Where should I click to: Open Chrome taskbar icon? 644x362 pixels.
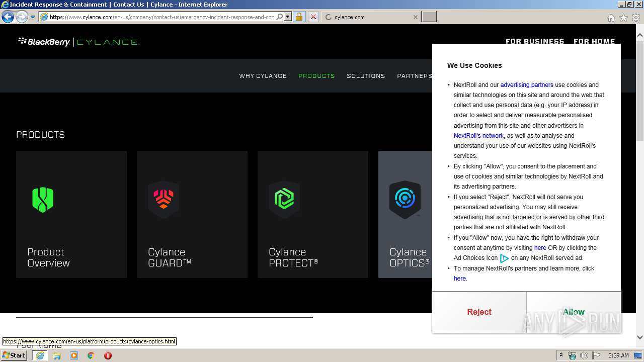click(x=91, y=355)
